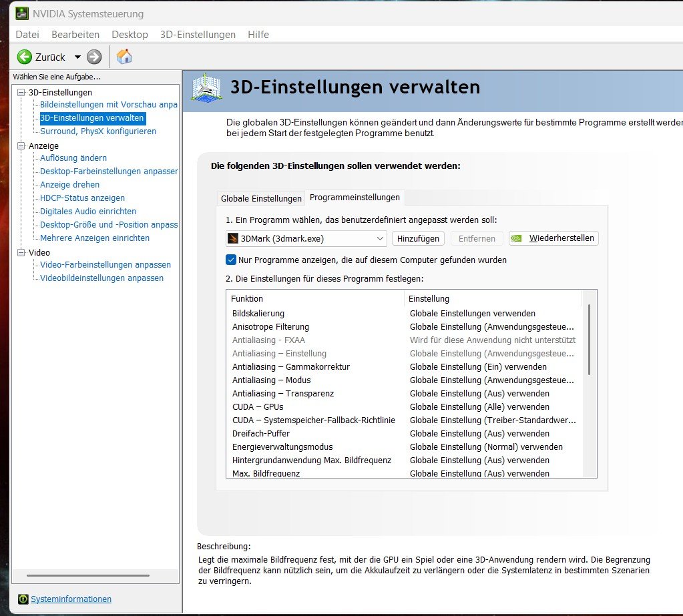Open the Desktop menu
The height and width of the screenshot is (616, 683).
coord(130,35)
